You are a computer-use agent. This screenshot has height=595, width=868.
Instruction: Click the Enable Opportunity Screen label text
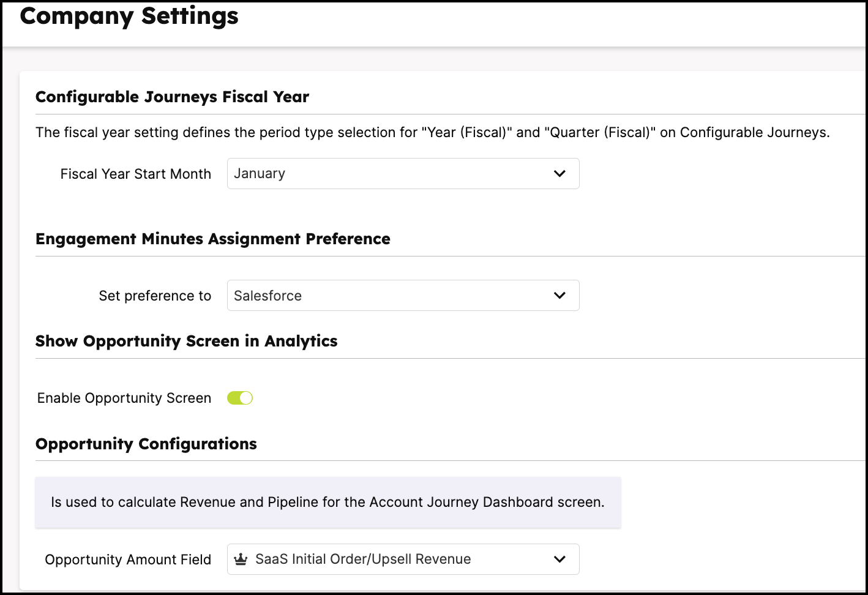[x=124, y=398]
